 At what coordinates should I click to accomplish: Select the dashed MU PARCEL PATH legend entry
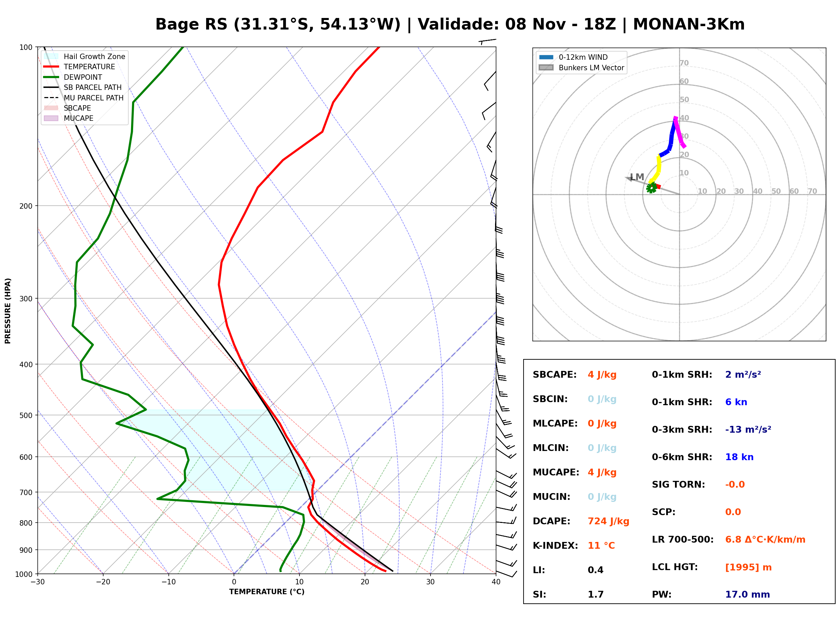point(84,98)
